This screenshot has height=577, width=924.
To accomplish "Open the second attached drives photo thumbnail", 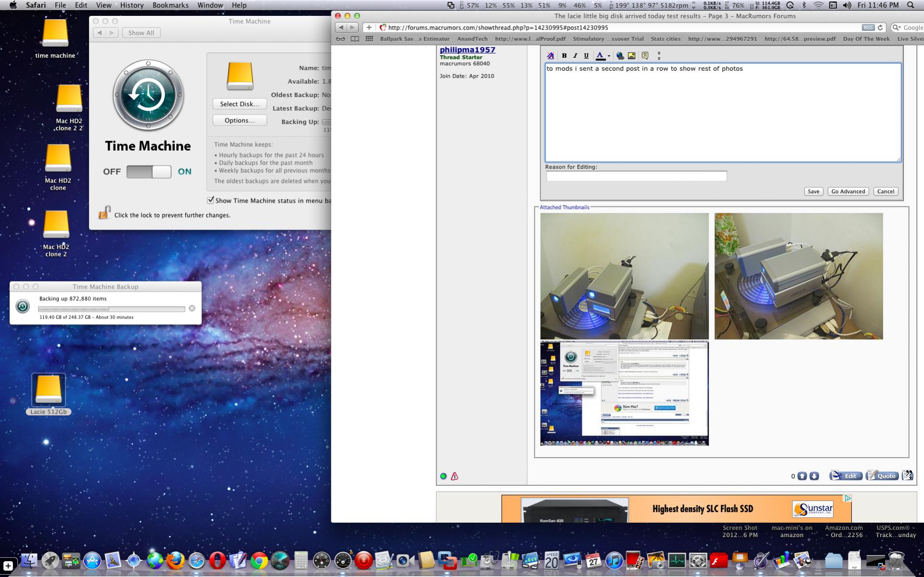I will (x=798, y=276).
